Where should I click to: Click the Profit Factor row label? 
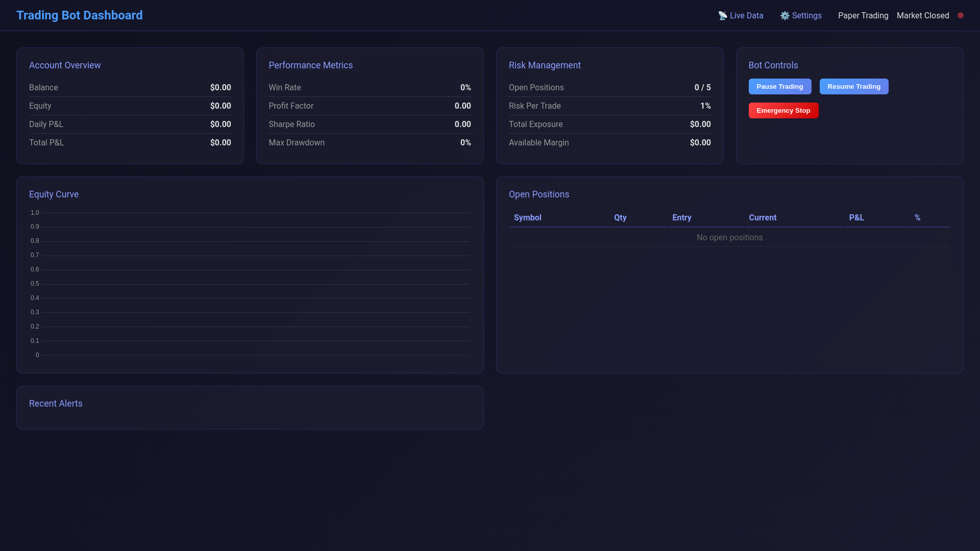291,106
